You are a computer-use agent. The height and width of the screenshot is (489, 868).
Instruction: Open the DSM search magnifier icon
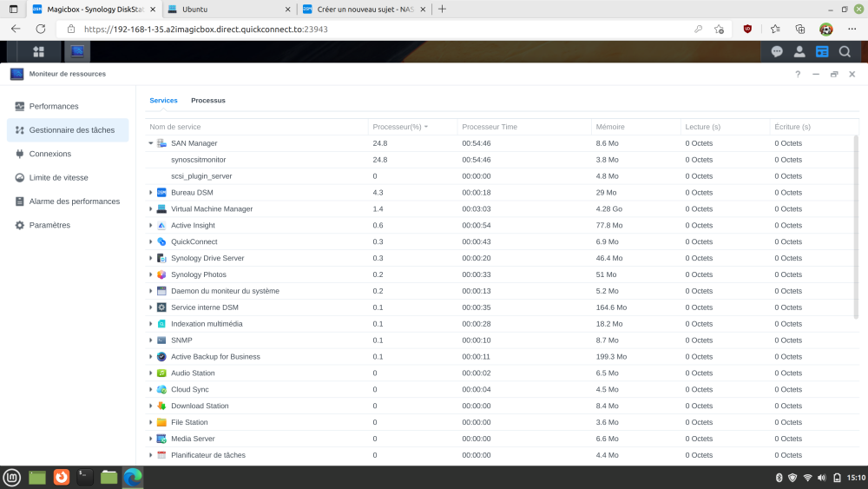845,51
